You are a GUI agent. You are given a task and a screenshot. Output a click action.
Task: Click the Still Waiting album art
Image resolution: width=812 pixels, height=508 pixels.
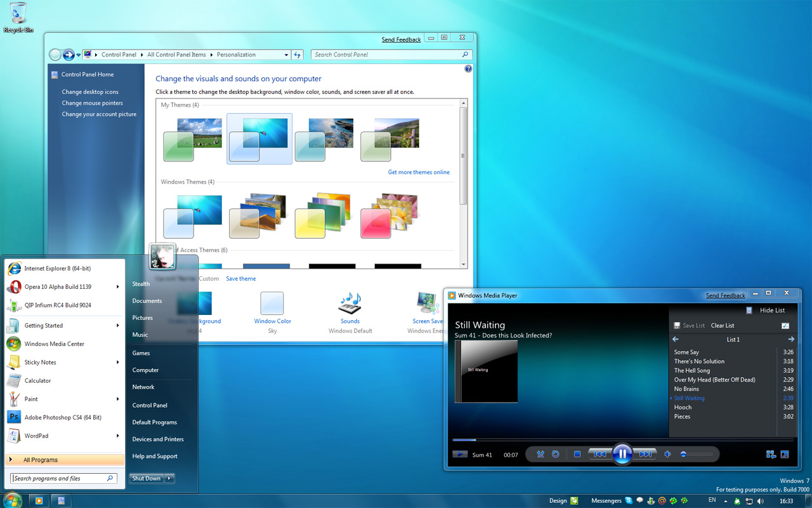[x=486, y=371]
